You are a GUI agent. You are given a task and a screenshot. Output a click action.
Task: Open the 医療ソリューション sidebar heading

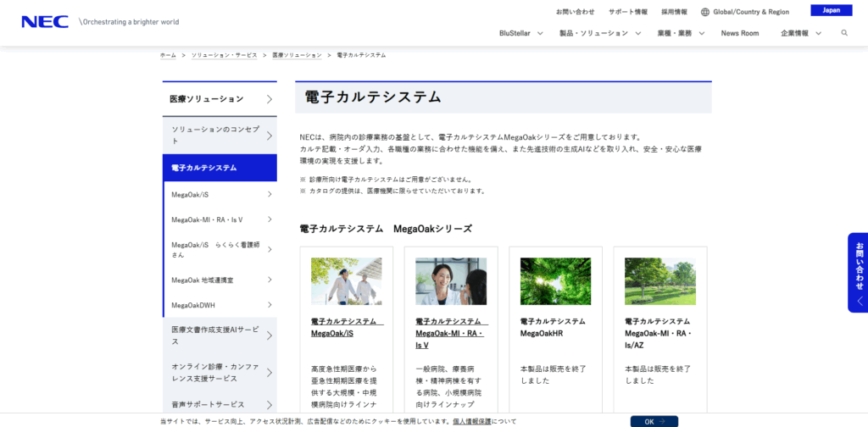point(220,99)
